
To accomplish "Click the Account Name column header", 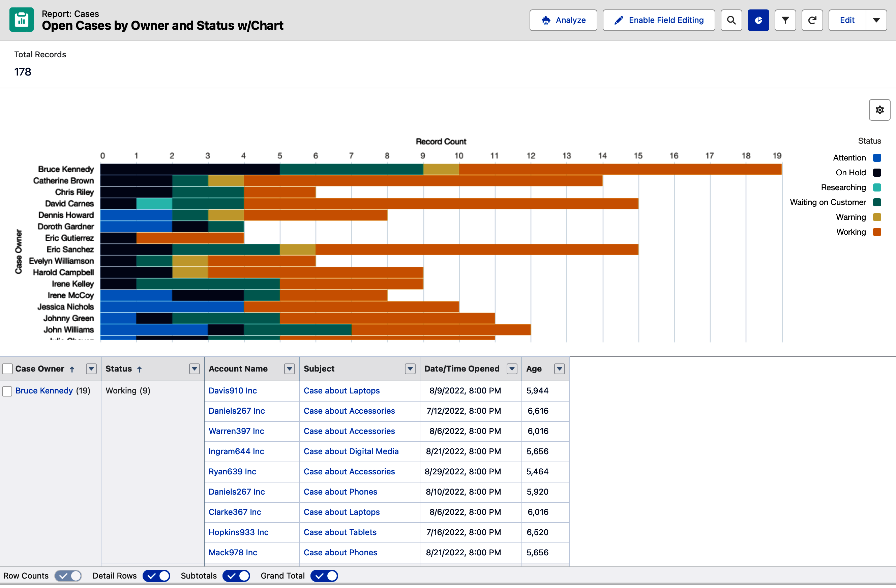I will [238, 369].
